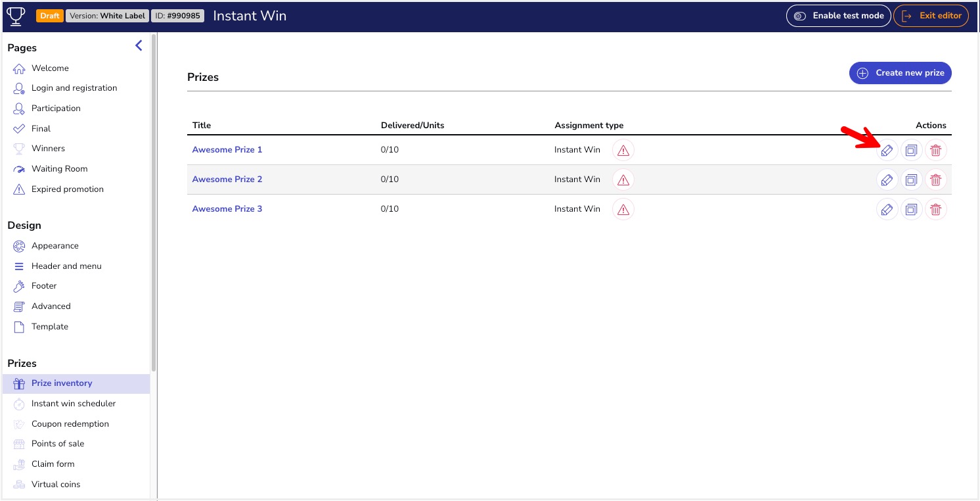Image resolution: width=980 pixels, height=501 pixels.
Task: Collapse the sidebar with chevron arrow
Action: click(x=139, y=45)
